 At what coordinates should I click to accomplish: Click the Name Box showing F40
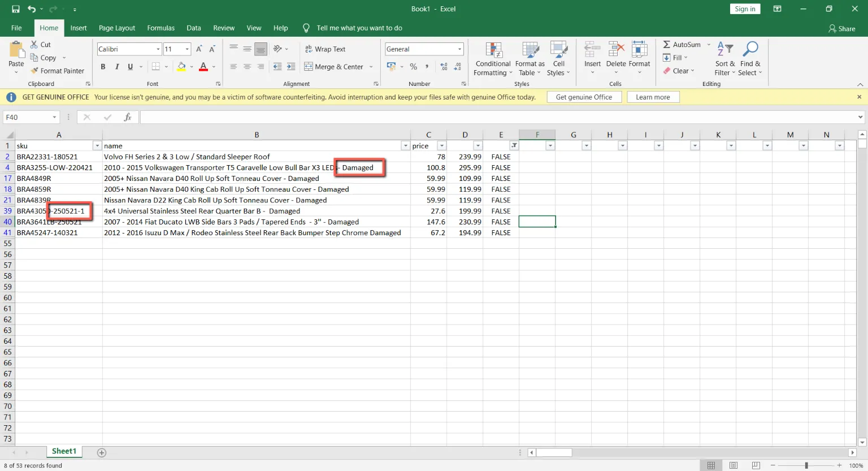click(x=31, y=117)
